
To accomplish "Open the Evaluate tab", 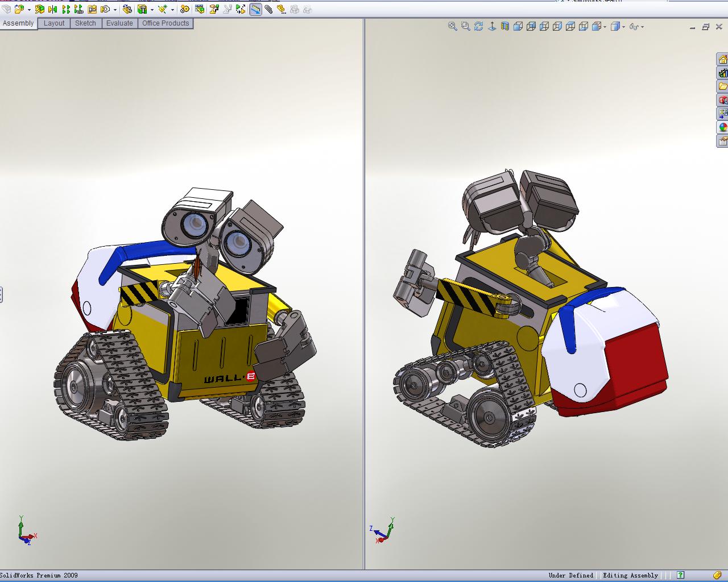I will pyautogui.click(x=119, y=23).
